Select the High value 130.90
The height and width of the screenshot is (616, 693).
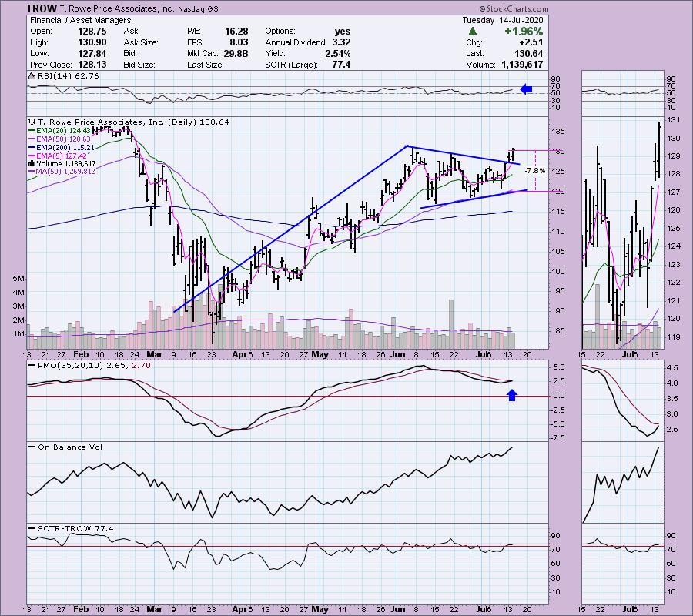pyautogui.click(x=92, y=42)
